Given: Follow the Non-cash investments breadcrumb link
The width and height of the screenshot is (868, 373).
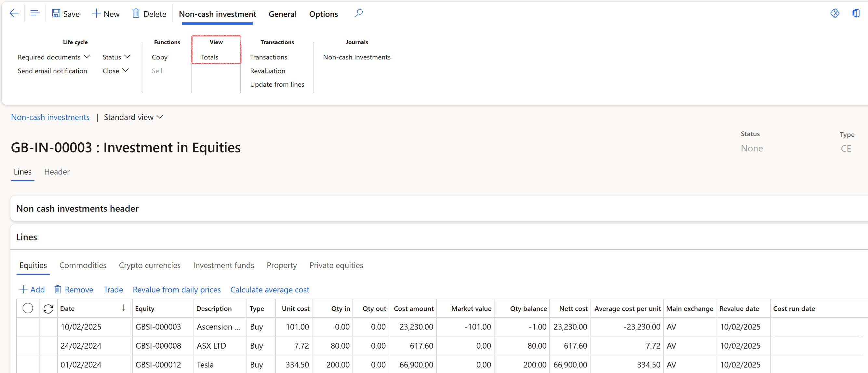Looking at the screenshot, I should click(50, 117).
